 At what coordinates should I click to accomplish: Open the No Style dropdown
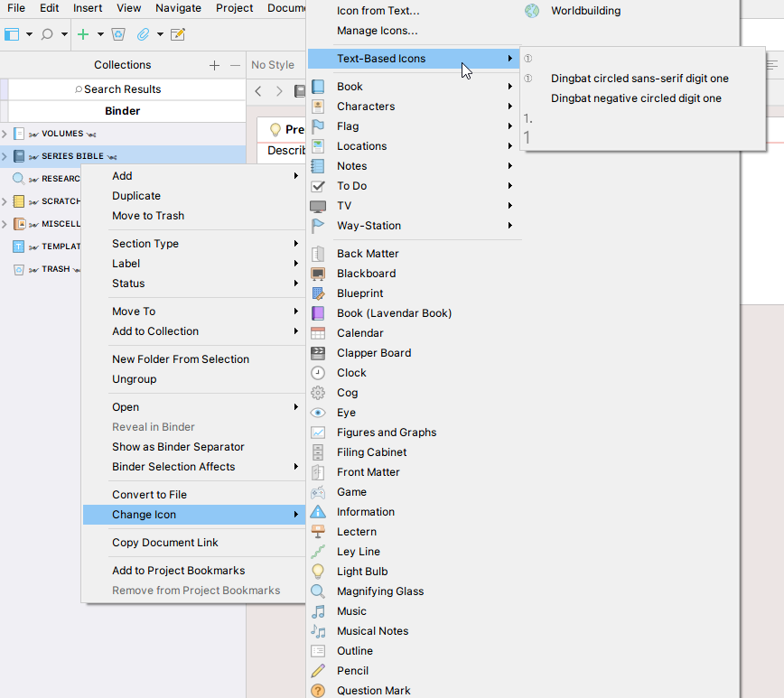pyautogui.click(x=273, y=64)
